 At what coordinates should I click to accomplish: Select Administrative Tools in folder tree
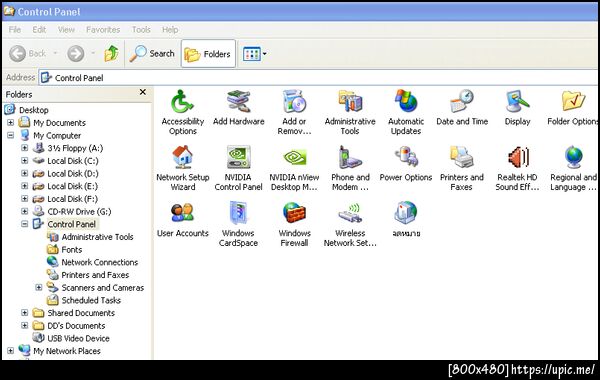(97, 237)
